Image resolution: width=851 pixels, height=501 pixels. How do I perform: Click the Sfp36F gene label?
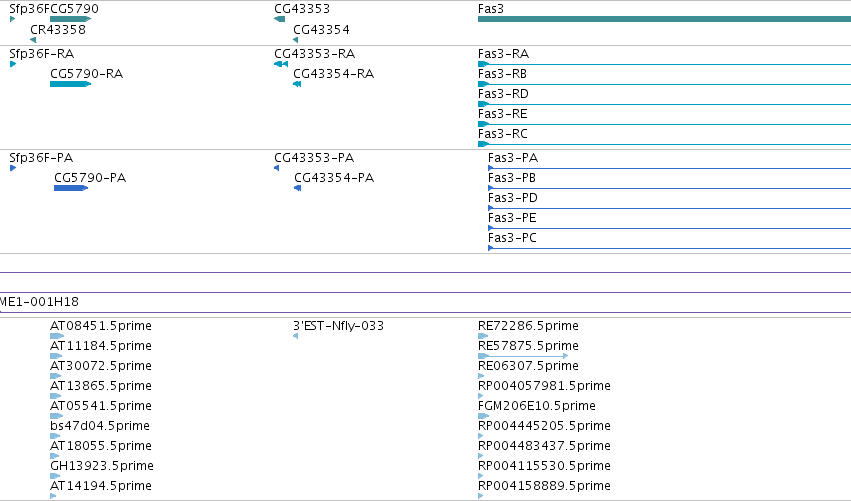(27, 9)
